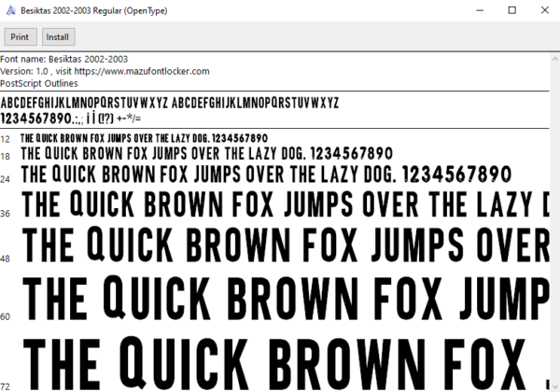Click the size 24 label
The width and height of the screenshot is (560, 392).
5,179
